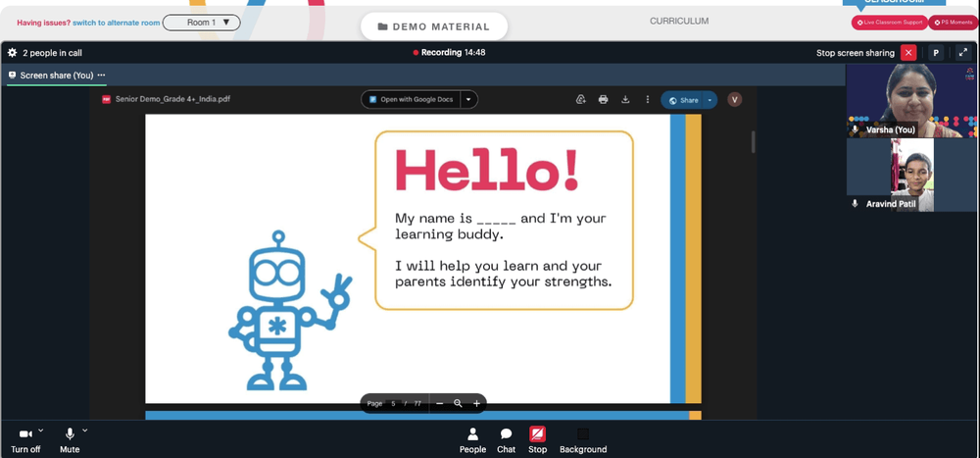Click the magnifier reset-zoom icon

pyautogui.click(x=458, y=403)
